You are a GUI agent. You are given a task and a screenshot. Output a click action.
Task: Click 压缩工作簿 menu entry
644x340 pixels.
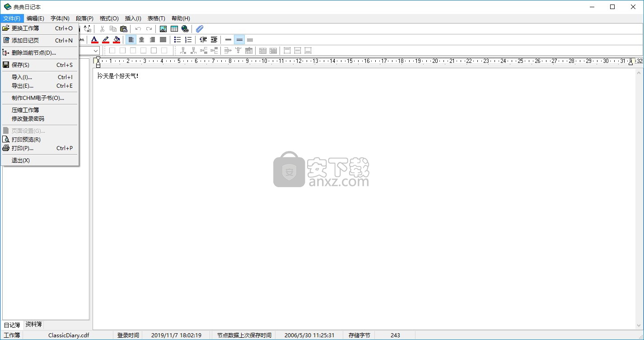(40, 110)
